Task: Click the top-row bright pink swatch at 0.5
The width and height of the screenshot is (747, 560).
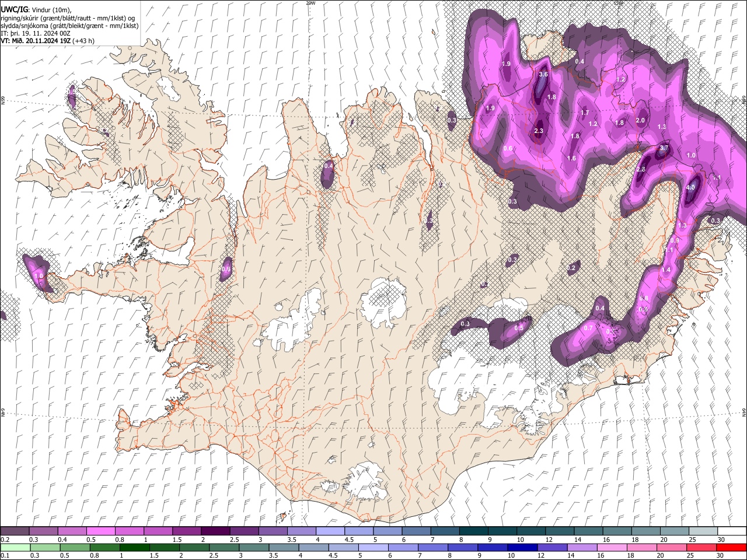Action: (x=101, y=531)
